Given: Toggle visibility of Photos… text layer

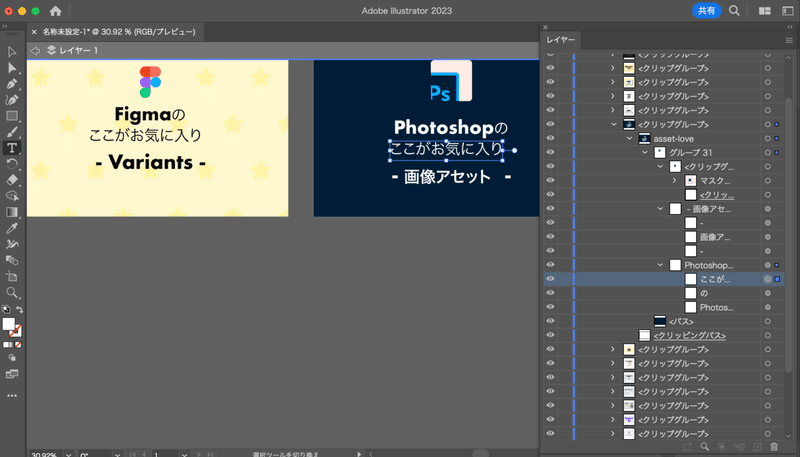Looking at the screenshot, I should (x=550, y=307).
